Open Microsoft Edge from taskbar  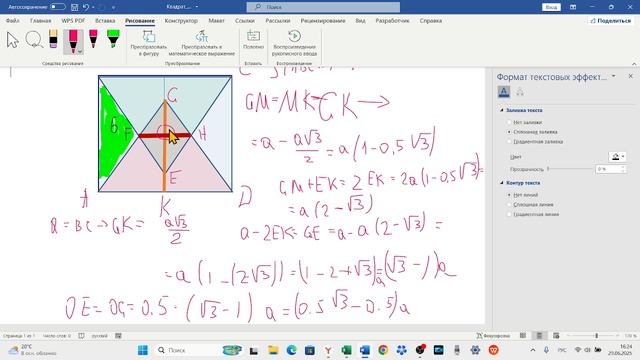(x=291, y=350)
